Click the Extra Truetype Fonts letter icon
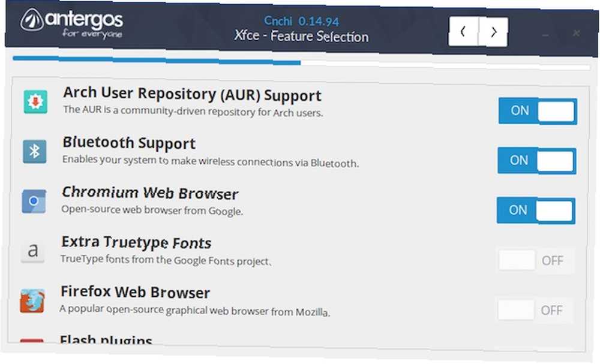 click(x=32, y=251)
